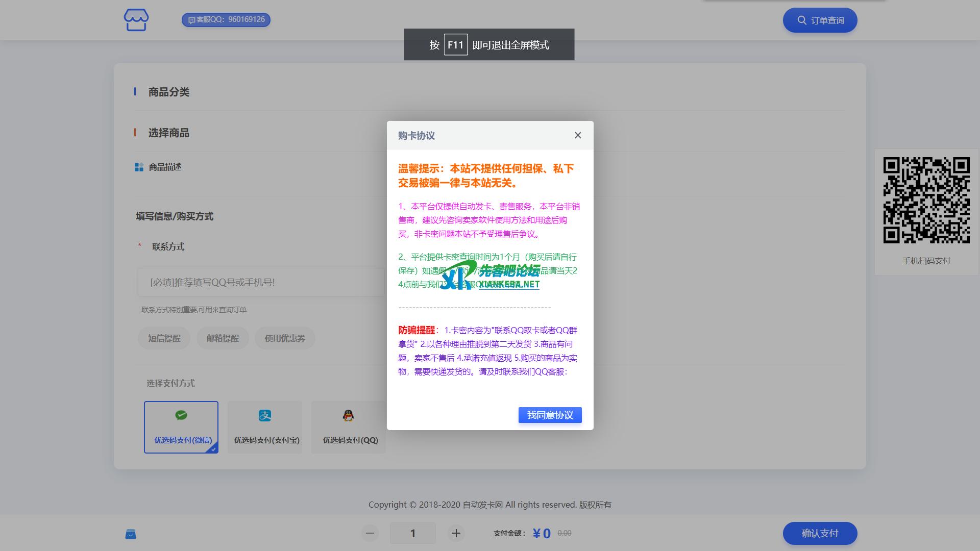980x551 pixels.
Task: Open order query button
Action: 820,20
